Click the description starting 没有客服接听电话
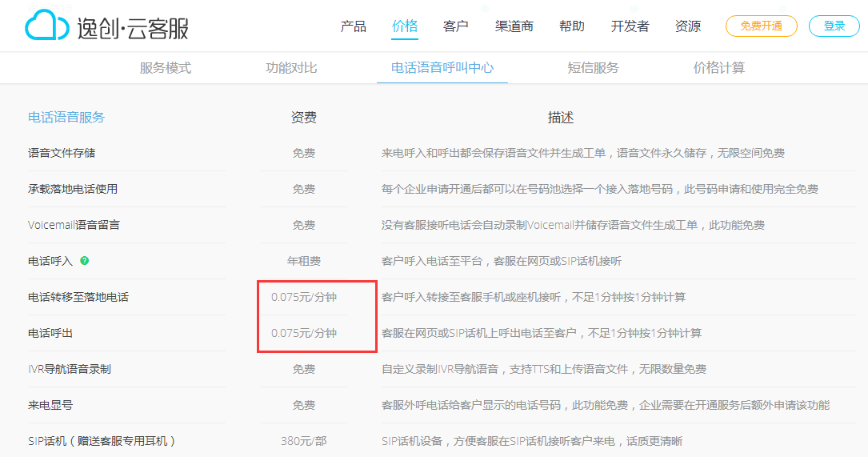The image size is (868, 457). tap(573, 225)
